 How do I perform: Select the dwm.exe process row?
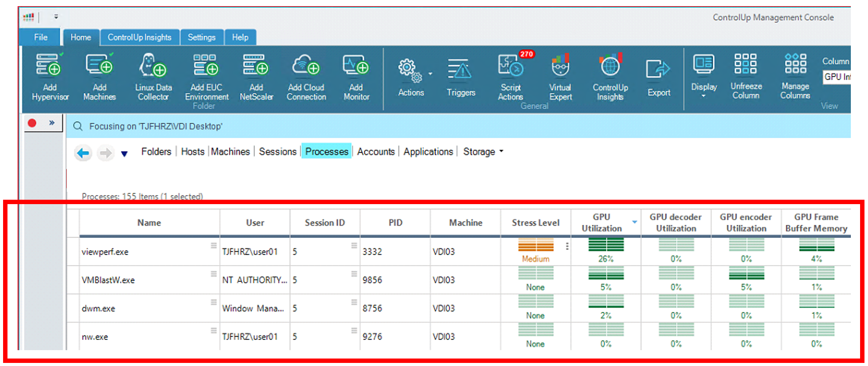click(459, 308)
